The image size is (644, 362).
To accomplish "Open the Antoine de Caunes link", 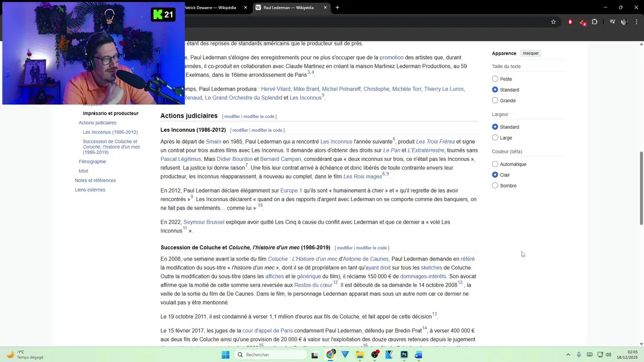I will click(x=366, y=259).
